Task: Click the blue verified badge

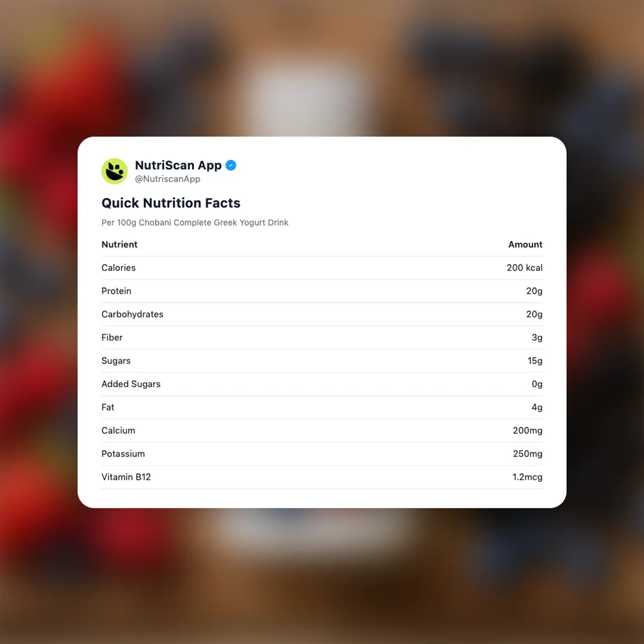Action: pyautogui.click(x=231, y=165)
